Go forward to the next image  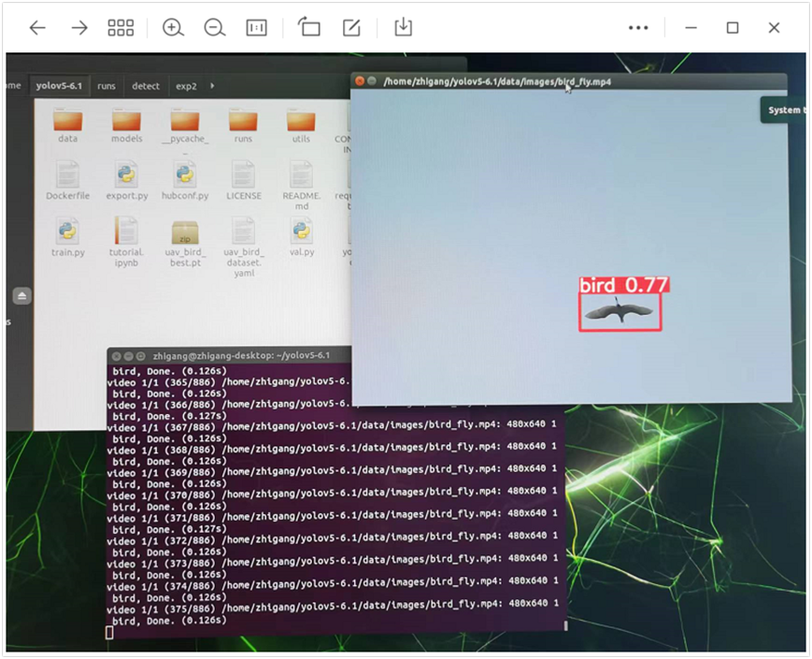(79, 28)
